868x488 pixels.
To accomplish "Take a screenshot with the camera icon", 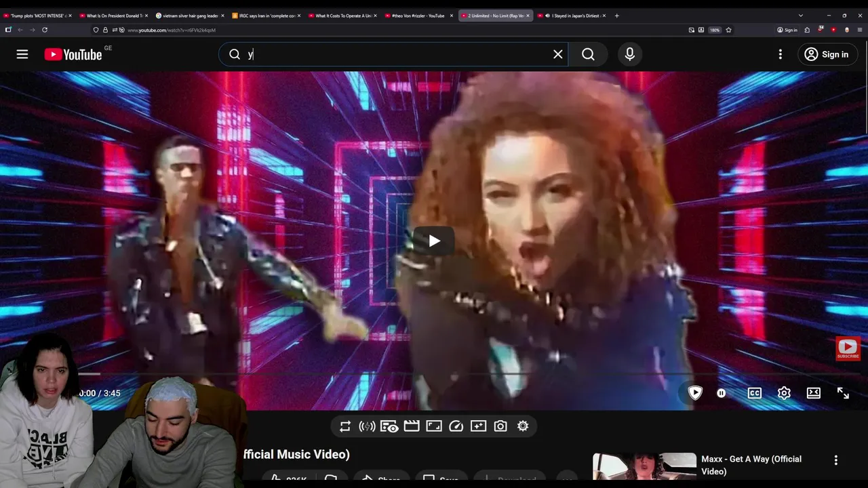I will [x=500, y=426].
